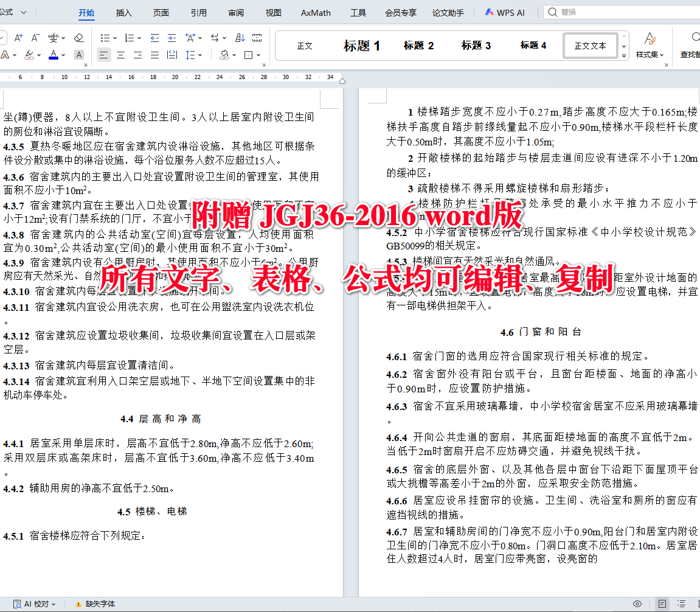Switch to outline view icon

[681, 604]
